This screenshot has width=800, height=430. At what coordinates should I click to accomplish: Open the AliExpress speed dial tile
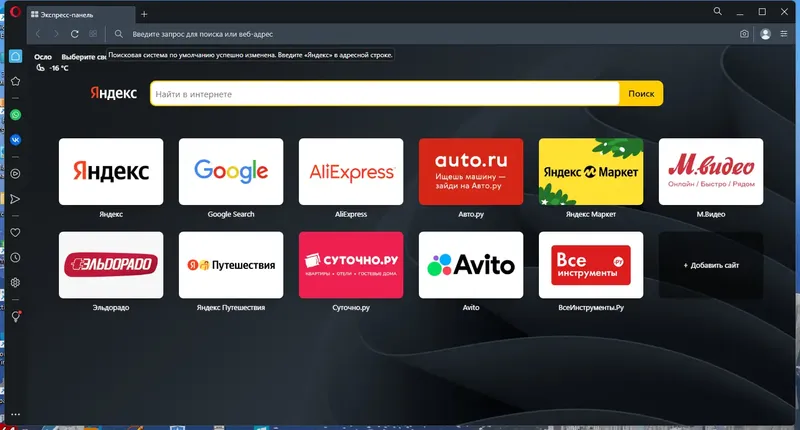351,171
